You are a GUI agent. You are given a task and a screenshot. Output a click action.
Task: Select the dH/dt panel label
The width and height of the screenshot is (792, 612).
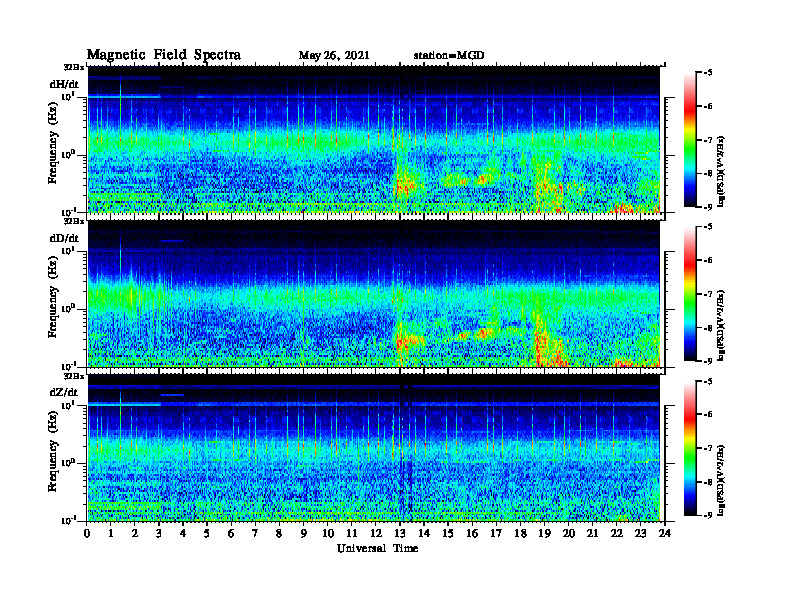point(64,84)
